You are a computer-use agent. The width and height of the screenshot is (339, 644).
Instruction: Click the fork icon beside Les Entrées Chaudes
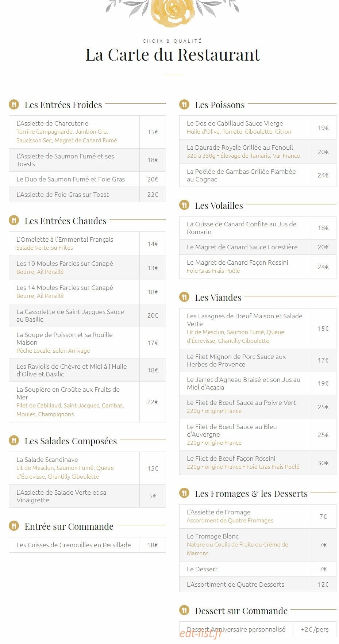pos(14,221)
